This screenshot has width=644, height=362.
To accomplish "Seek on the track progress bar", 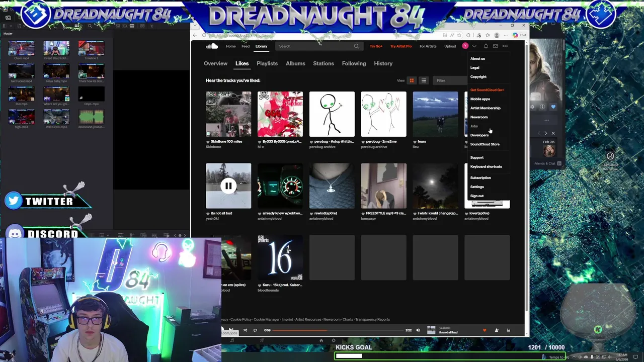I will [x=338, y=330].
